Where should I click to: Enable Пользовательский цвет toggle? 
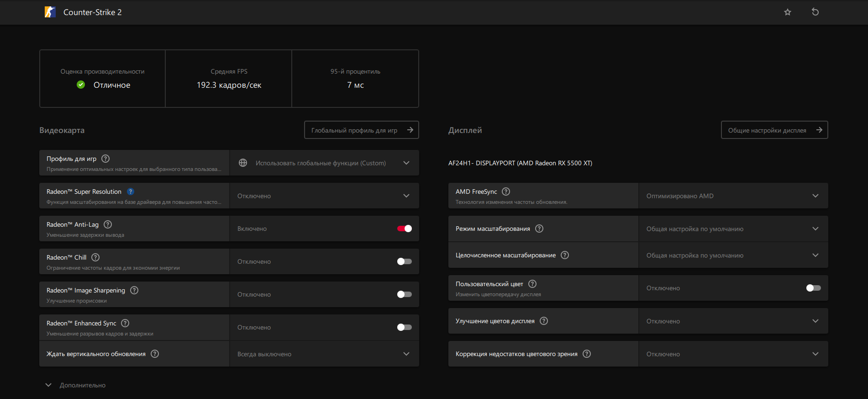tap(813, 288)
